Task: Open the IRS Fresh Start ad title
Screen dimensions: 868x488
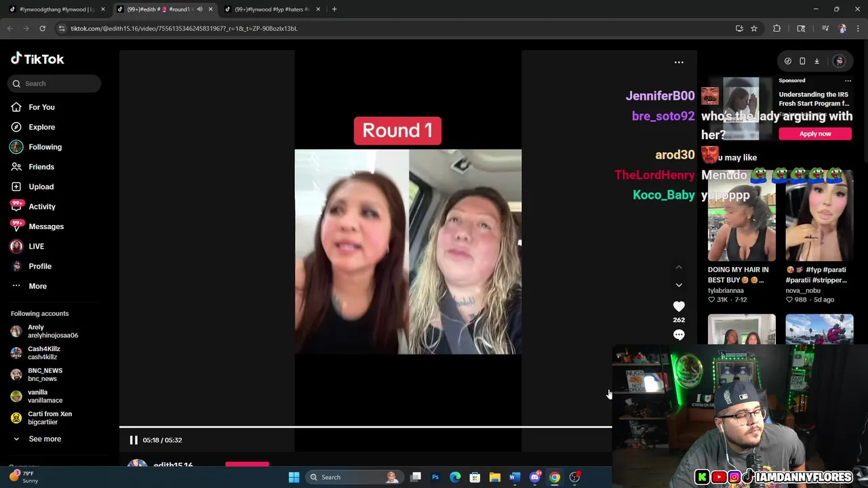Action: 814,99
